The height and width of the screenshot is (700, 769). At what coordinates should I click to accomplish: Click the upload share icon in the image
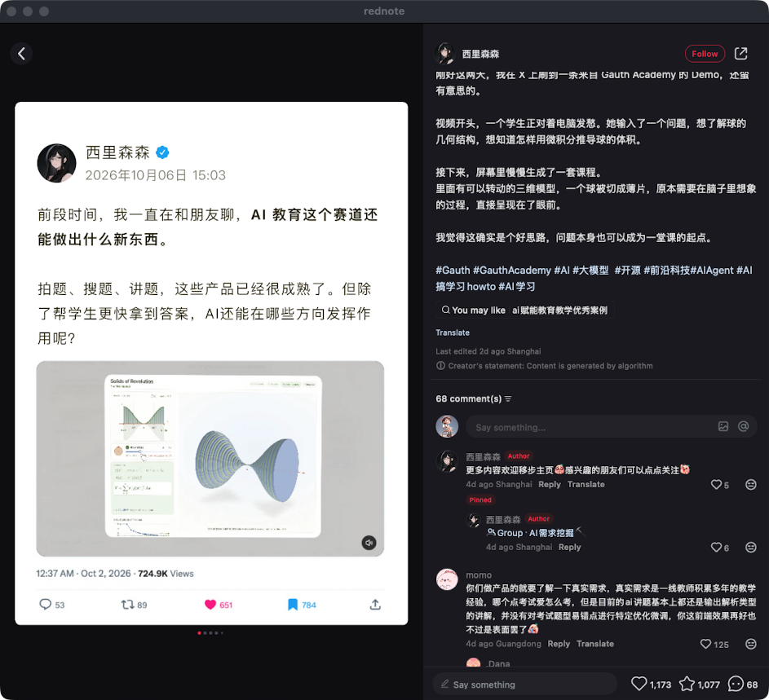(375, 605)
